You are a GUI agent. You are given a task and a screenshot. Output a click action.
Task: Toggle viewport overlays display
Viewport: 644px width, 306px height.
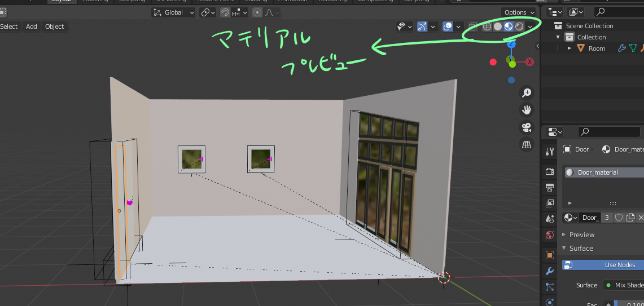(x=448, y=26)
